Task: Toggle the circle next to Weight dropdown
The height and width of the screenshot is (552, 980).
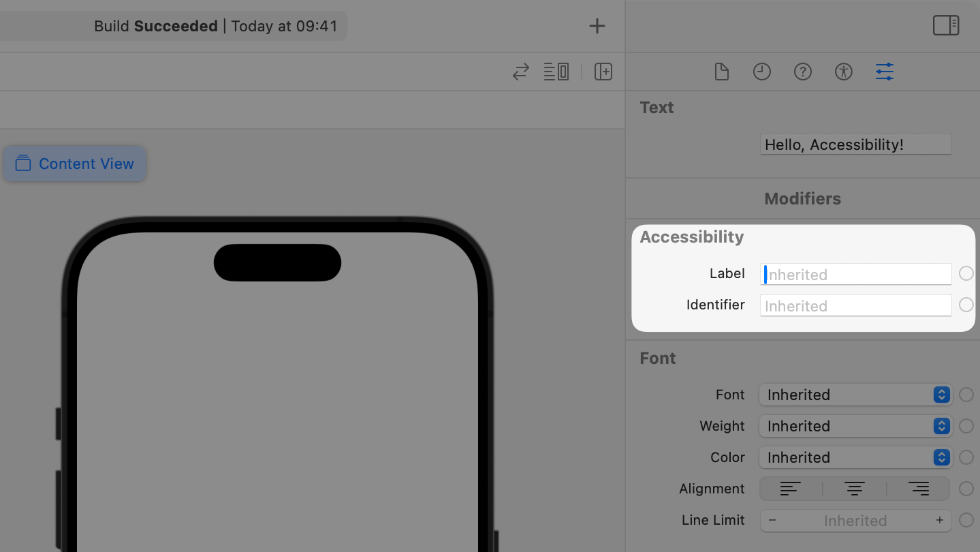Action: coord(966,426)
